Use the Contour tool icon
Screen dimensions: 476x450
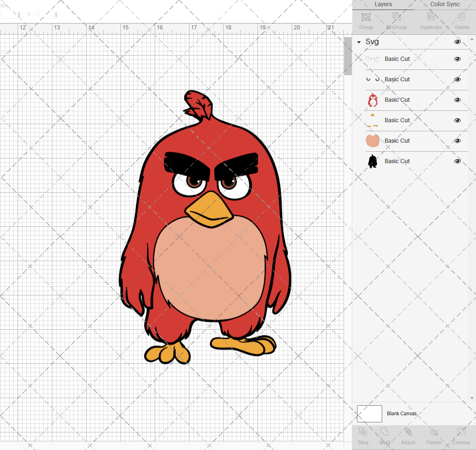[x=461, y=432]
